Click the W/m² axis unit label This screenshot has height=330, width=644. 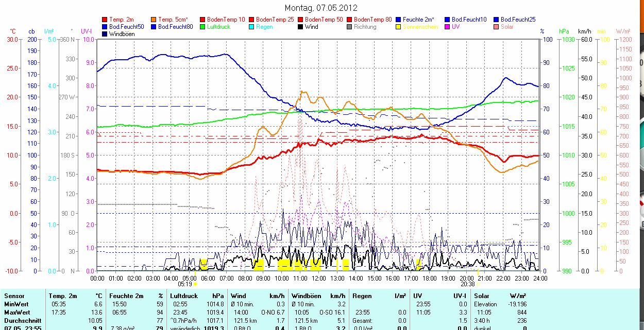(x=623, y=32)
